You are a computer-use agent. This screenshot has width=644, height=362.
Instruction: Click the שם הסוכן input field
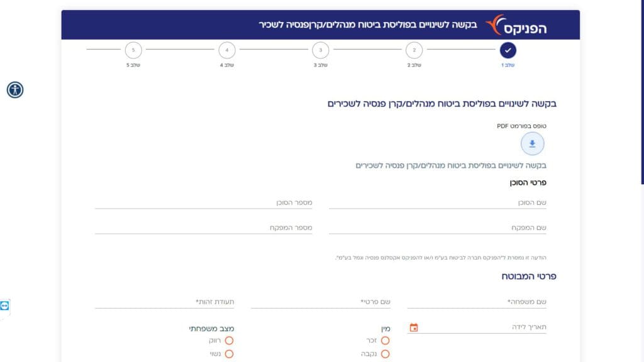tap(437, 203)
